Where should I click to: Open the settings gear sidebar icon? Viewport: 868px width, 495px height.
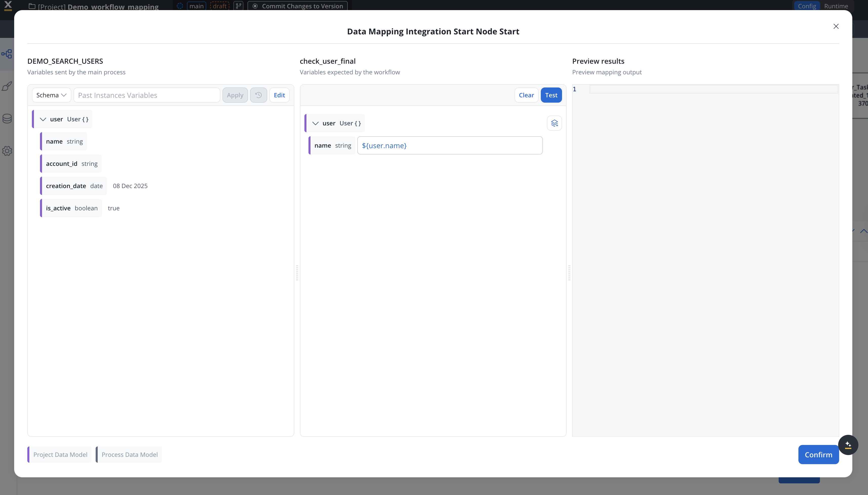point(7,151)
